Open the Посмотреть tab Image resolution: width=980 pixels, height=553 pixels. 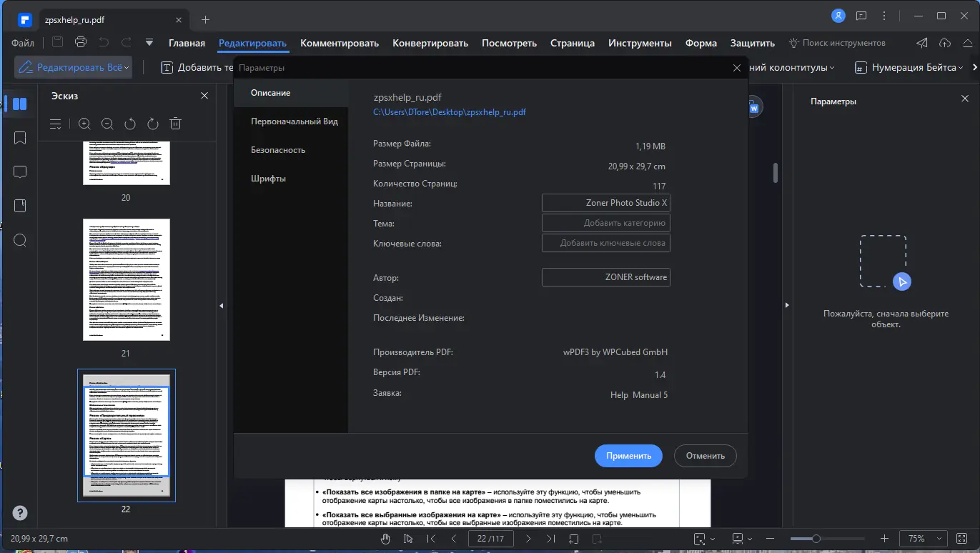pyautogui.click(x=509, y=43)
